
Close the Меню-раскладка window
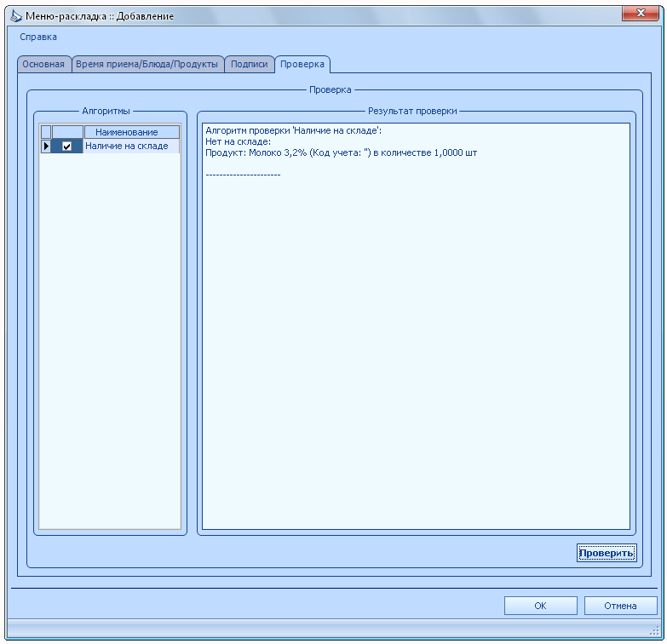coord(641,13)
